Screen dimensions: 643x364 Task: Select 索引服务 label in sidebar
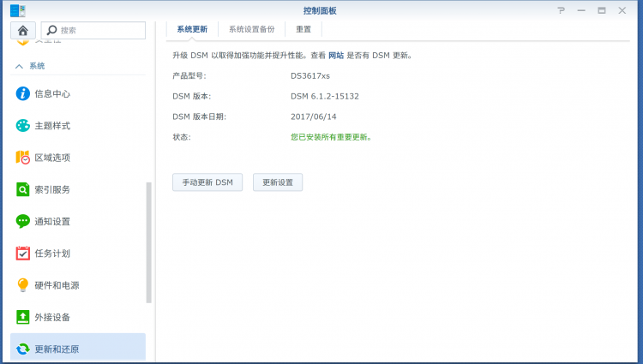point(52,189)
